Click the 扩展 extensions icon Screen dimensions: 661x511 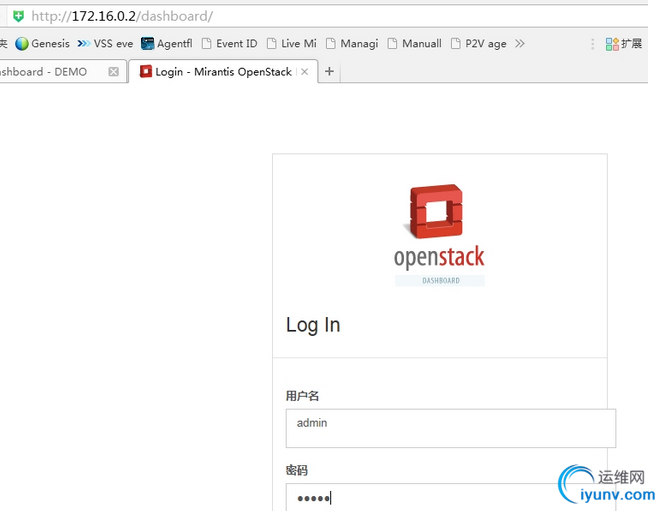pos(623,43)
